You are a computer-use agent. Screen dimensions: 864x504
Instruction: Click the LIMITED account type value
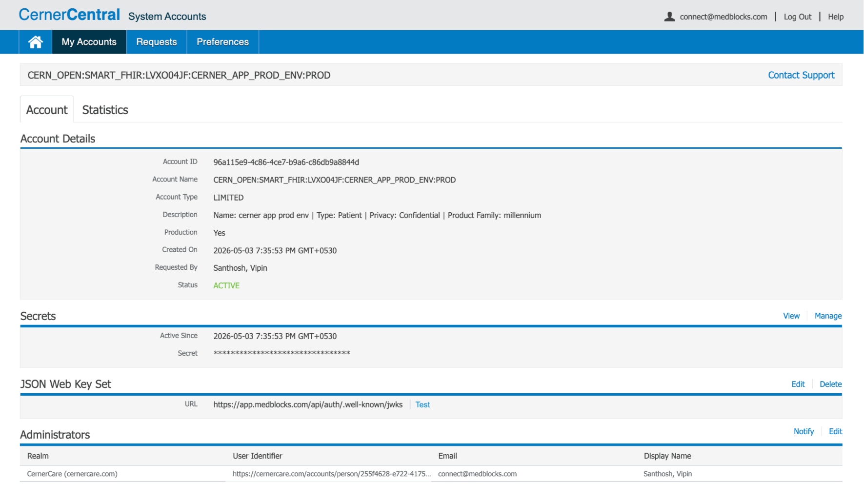(x=228, y=198)
